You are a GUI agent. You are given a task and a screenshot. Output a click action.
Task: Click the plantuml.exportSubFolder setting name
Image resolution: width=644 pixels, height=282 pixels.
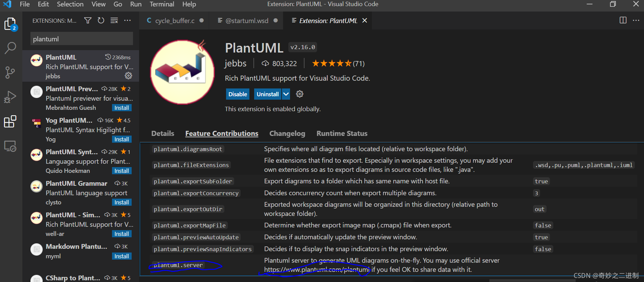[x=193, y=181]
